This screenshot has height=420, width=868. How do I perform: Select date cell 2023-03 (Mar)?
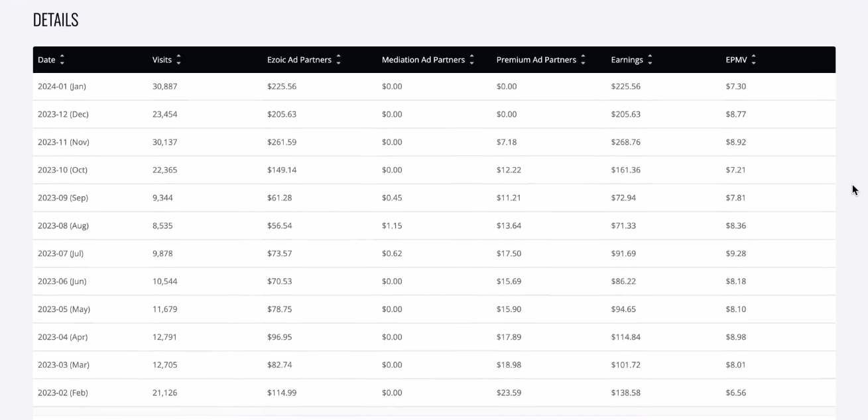pos(64,365)
